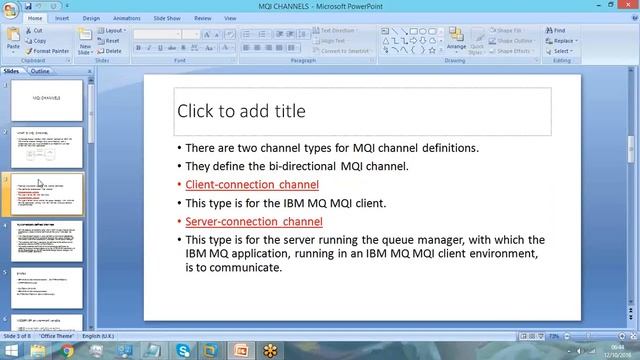
Task: Toggle Underline formatting
Action: click(160, 48)
